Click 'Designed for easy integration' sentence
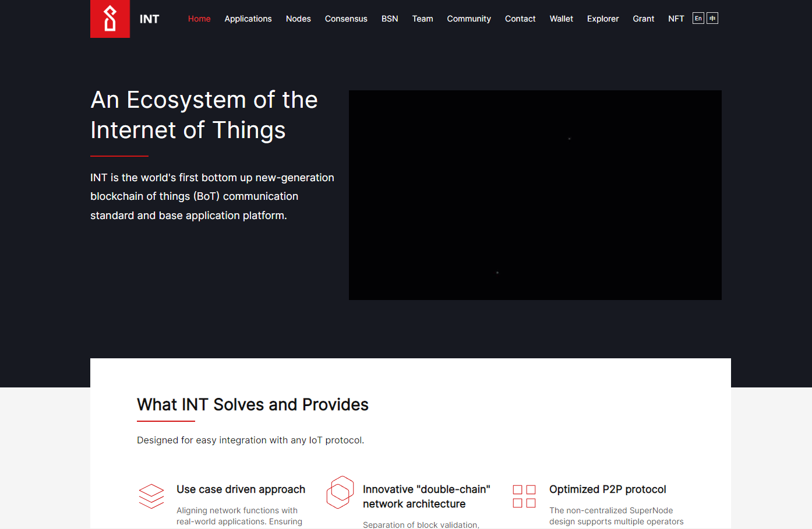 (250, 440)
